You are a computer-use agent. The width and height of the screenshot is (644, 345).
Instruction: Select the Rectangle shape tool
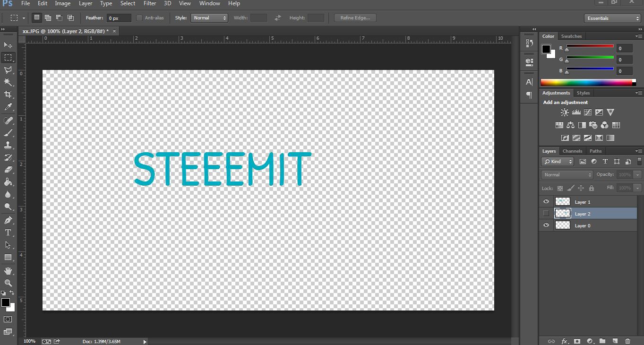point(8,257)
